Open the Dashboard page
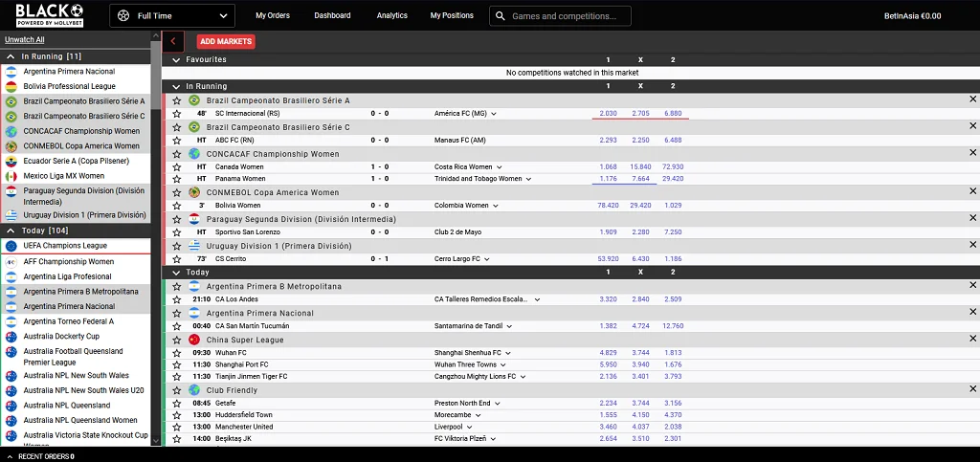Image resolution: width=980 pixels, height=462 pixels. [332, 15]
